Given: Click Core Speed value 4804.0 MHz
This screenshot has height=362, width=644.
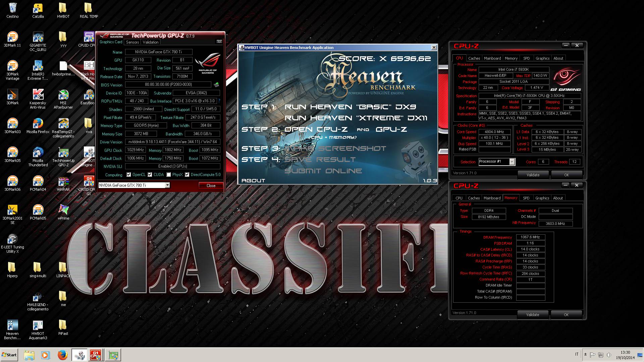Looking at the screenshot, I should click(x=495, y=132).
